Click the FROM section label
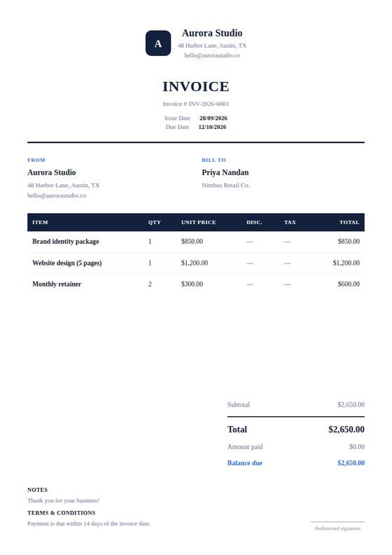The width and height of the screenshot is (392, 555). [36, 160]
